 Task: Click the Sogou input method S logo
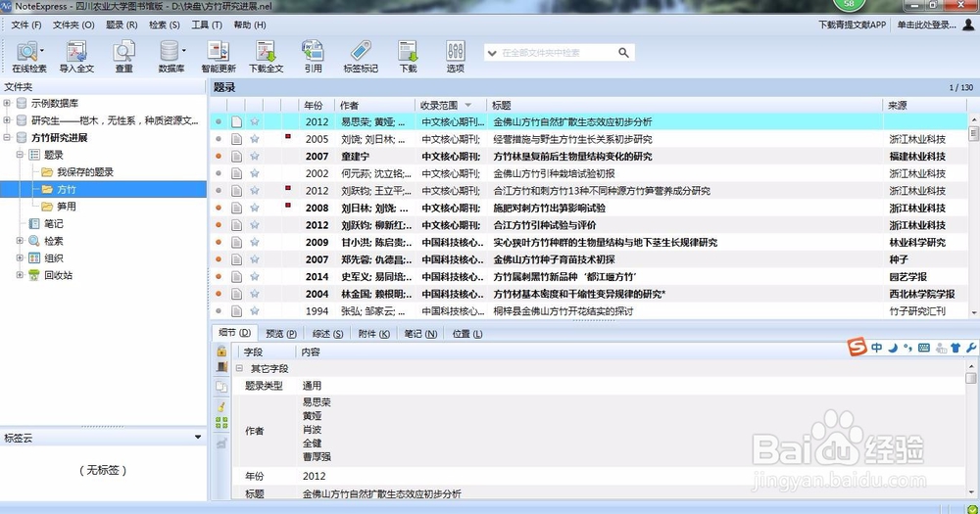[x=857, y=348]
